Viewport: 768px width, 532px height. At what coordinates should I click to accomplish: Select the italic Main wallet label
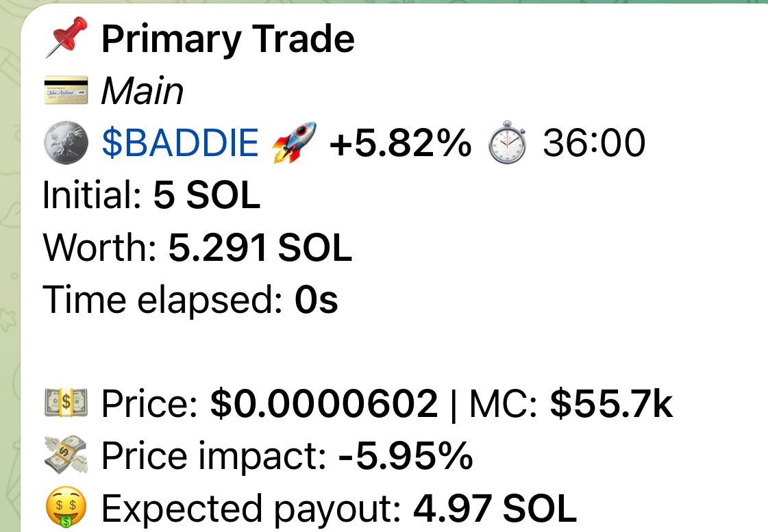(x=143, y=92)
